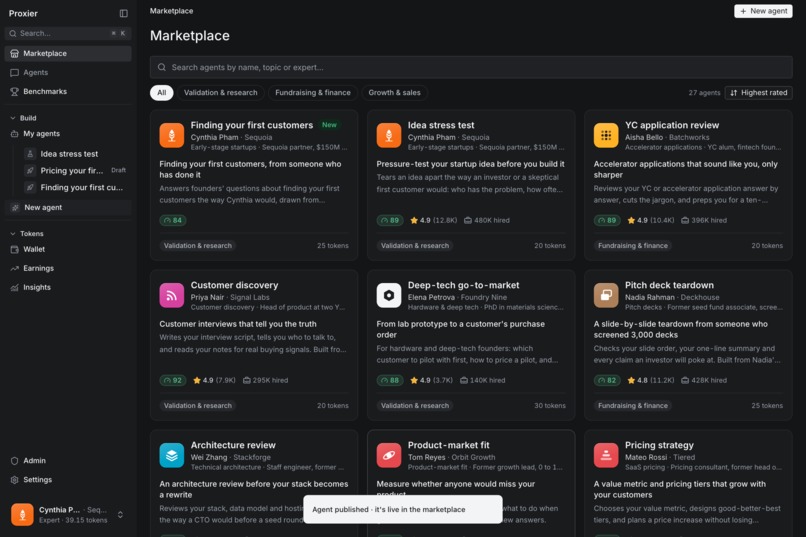The width and height of the screenshot is (806, 537).
Task: Click the 27 agents count
Action: 704,93
